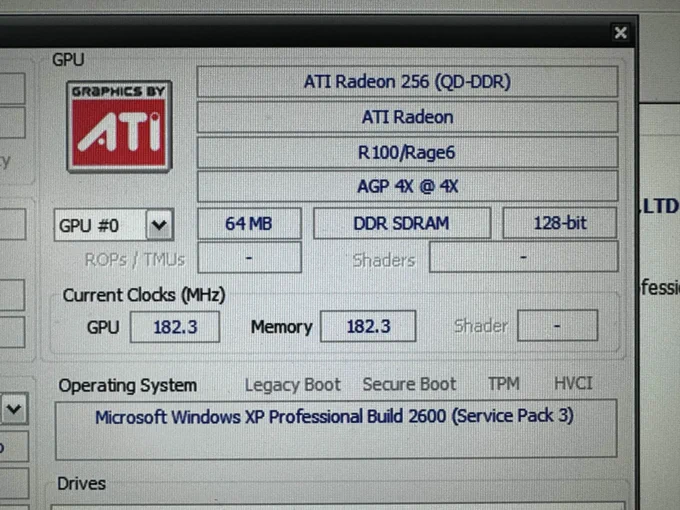Click the AGP 4X @ 4X field
680x510 pixels.
[407, 186]
